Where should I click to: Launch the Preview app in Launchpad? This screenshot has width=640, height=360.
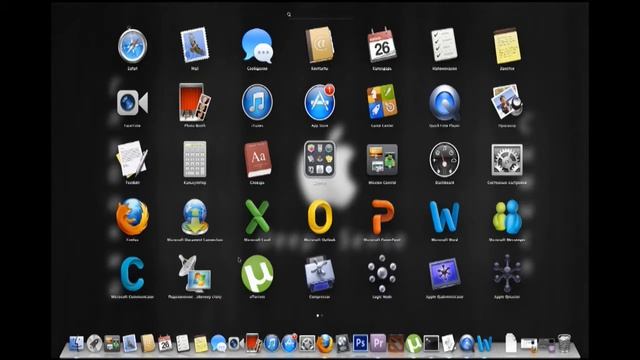pyautogui.click(x=507, y=102)
